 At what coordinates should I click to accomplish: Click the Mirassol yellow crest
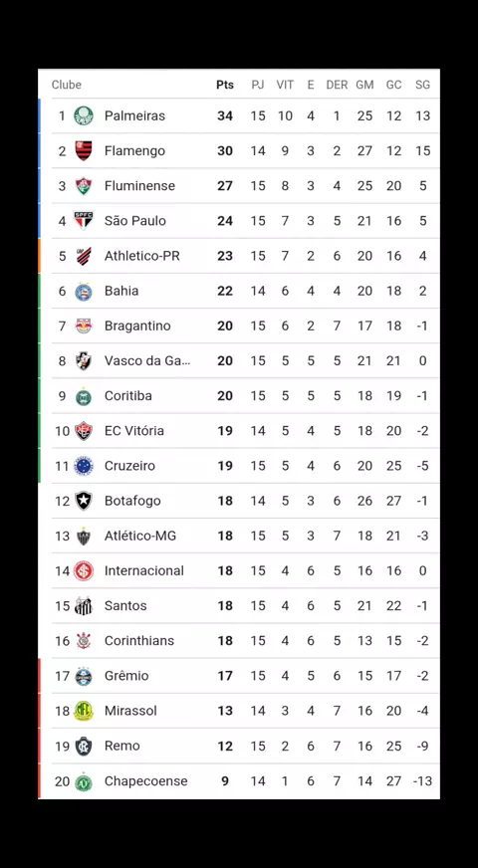[84, 711]
